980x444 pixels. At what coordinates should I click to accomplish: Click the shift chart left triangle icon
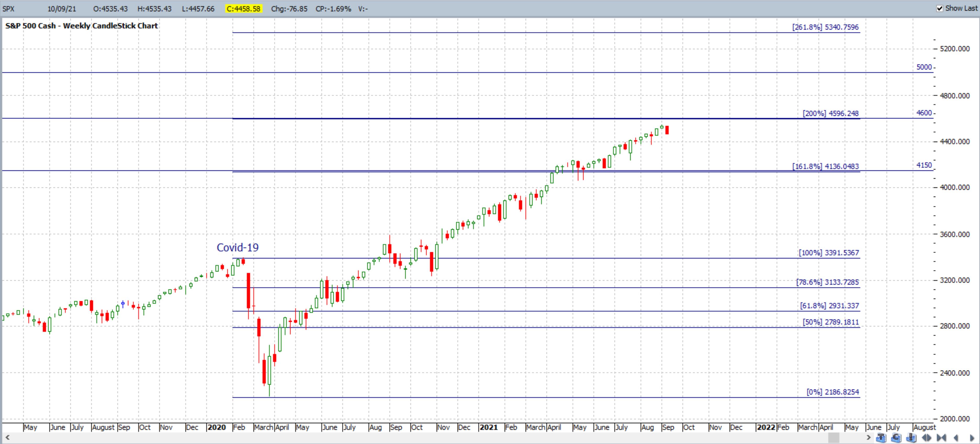click(956, 438)
